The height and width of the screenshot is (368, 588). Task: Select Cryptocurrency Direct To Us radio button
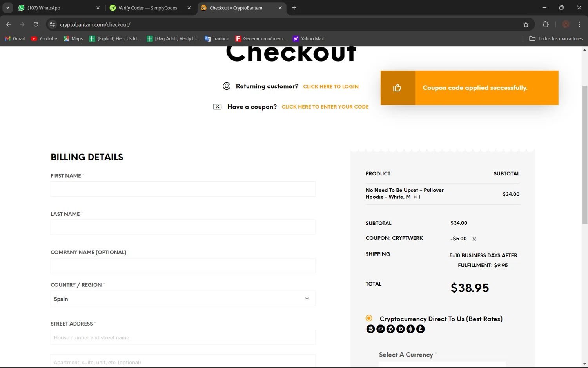click(369, 318)
